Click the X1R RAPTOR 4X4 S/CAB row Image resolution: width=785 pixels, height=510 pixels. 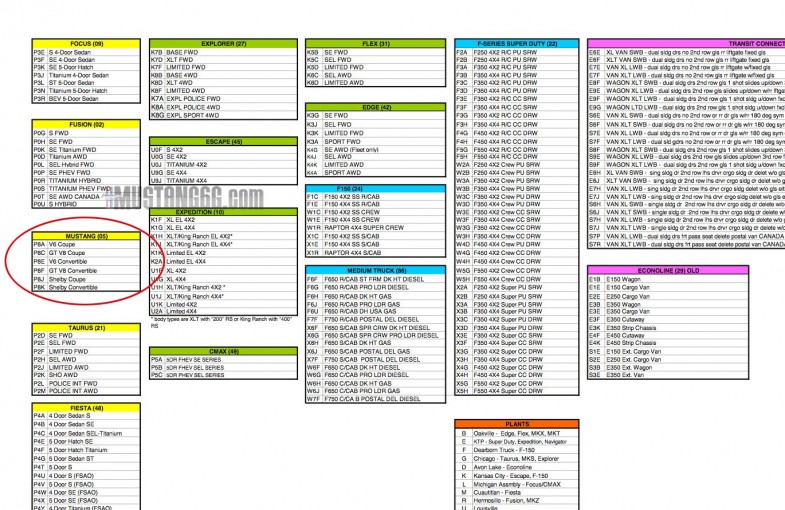375,253
